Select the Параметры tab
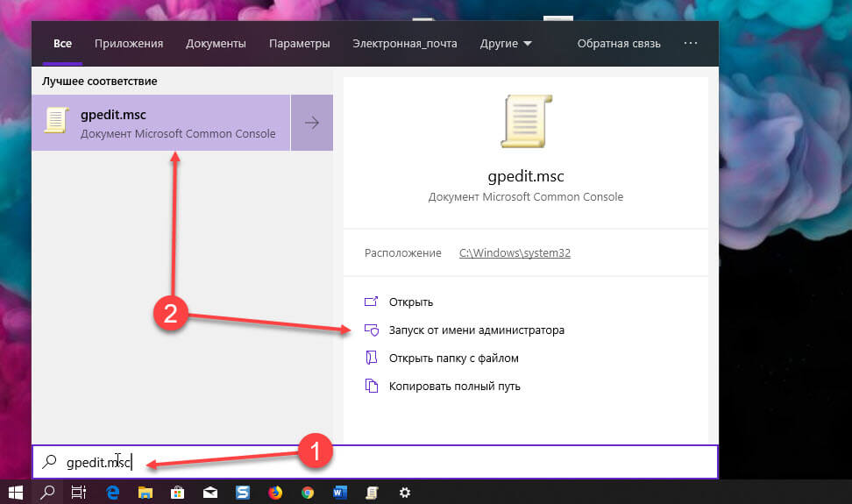Viewport: 852px width, 504px height. [300, 44]
